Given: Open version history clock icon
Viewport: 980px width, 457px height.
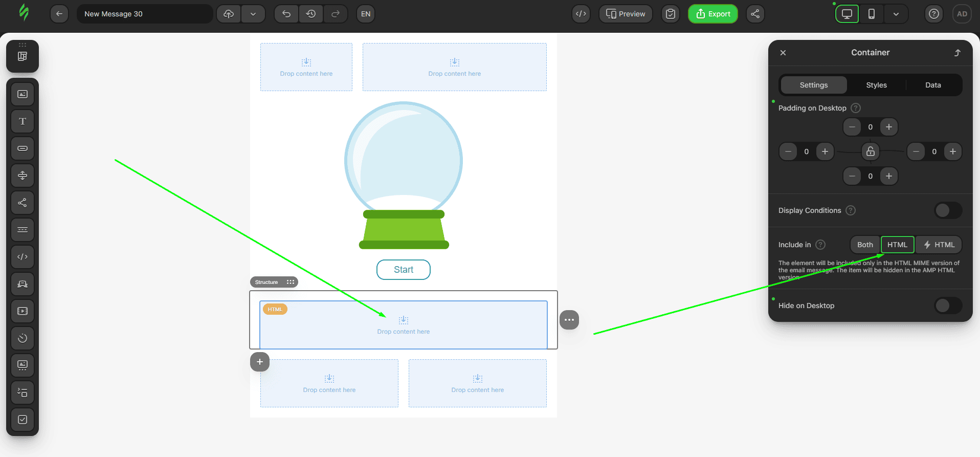Looking at the screenshot, I should point(311,14).
